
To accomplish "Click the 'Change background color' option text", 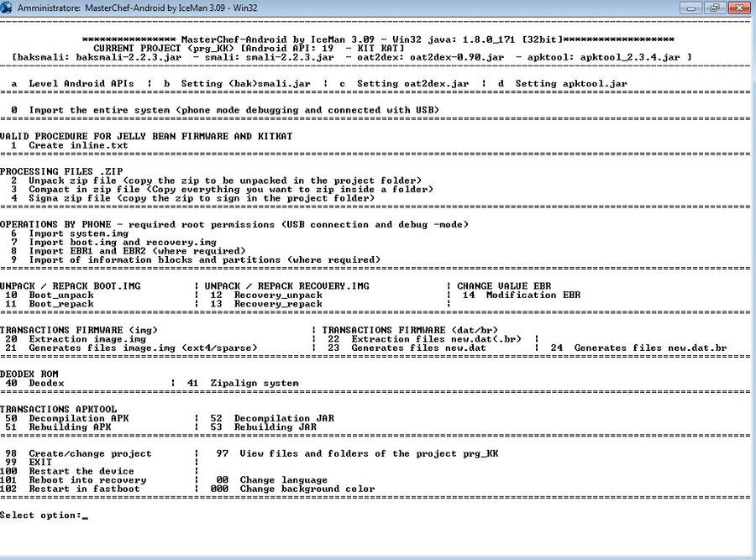I will tap(307, 488).
